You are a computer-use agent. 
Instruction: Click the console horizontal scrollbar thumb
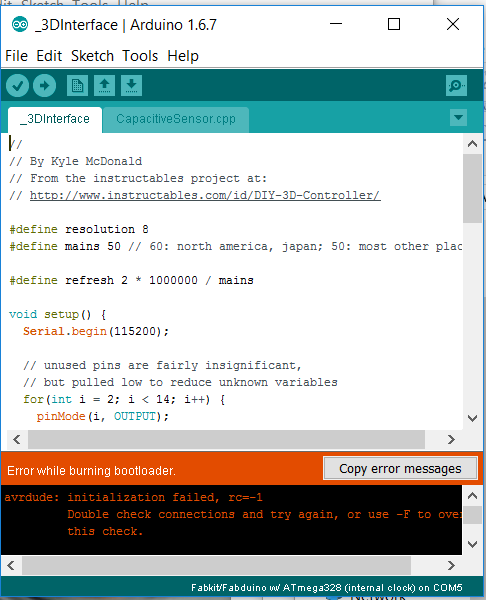[x=216, y=565]
